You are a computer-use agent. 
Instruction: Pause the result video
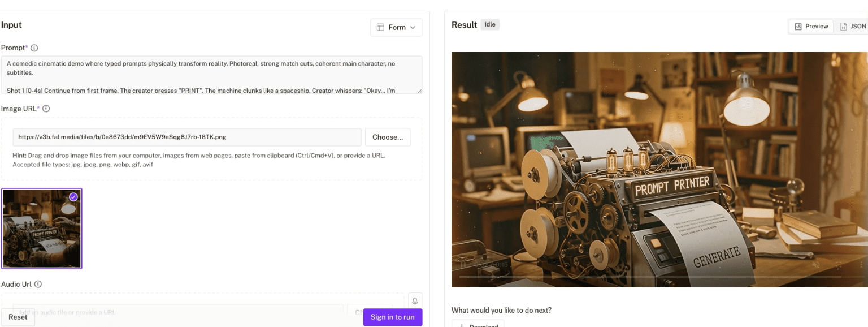463,264
